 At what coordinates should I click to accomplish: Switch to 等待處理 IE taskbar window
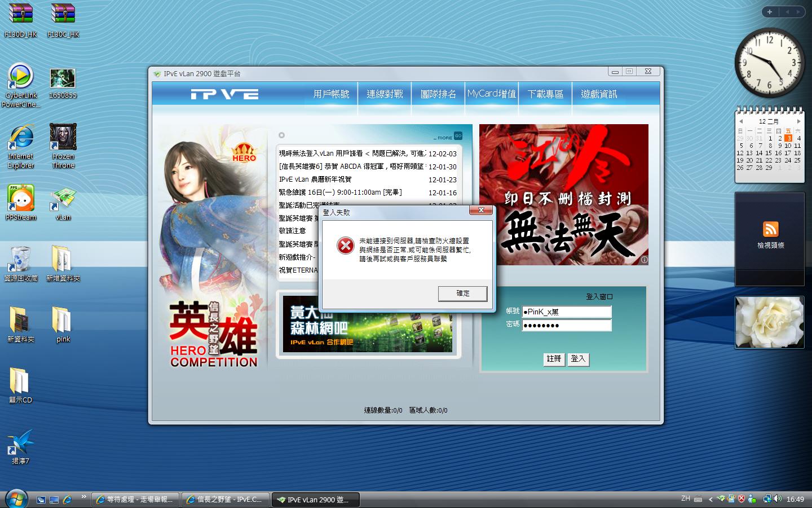pyautogui.click(x=135, y=500)
